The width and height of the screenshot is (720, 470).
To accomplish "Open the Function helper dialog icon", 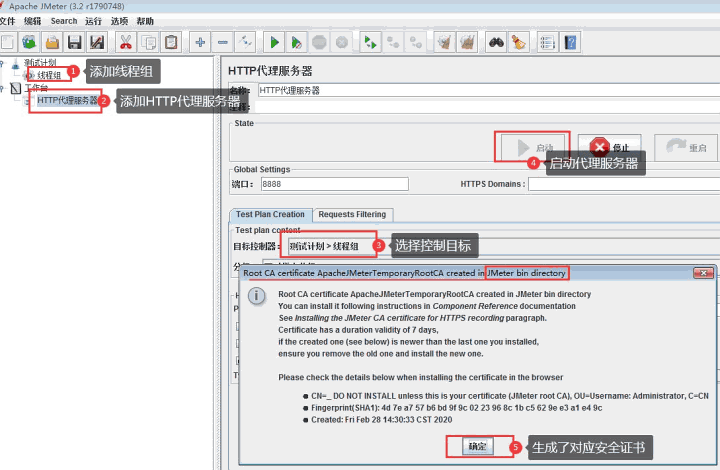I will coord(547,43).
